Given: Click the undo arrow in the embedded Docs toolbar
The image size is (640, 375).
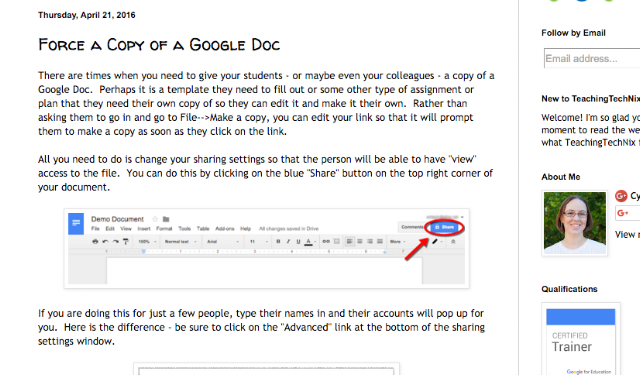Looking at the screenshot, I should (106, 242).
